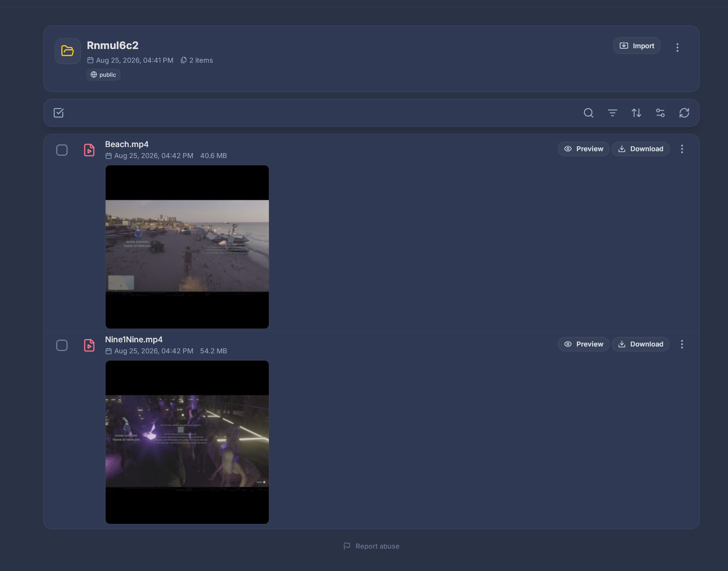Screen dimensions: 728x571
Task: Click the yellow folder icon beside Rnmul6c2
Action: [x=68, y=51]
